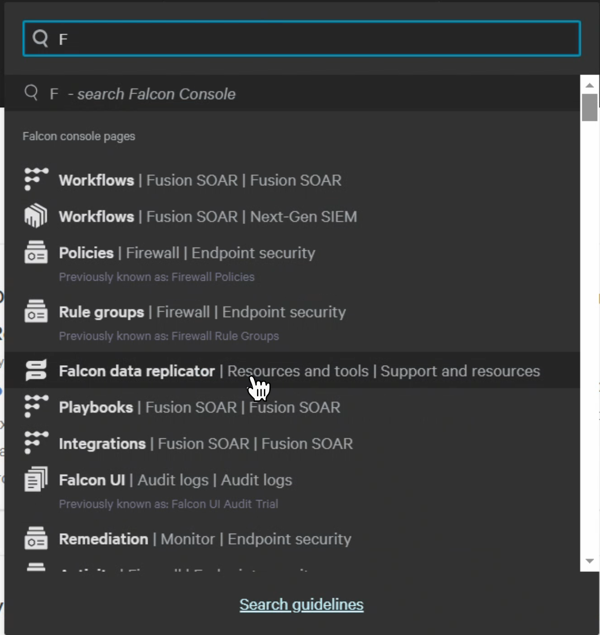
Task: Click the results list scrollbar thumb
Action: tap(589, 107)
